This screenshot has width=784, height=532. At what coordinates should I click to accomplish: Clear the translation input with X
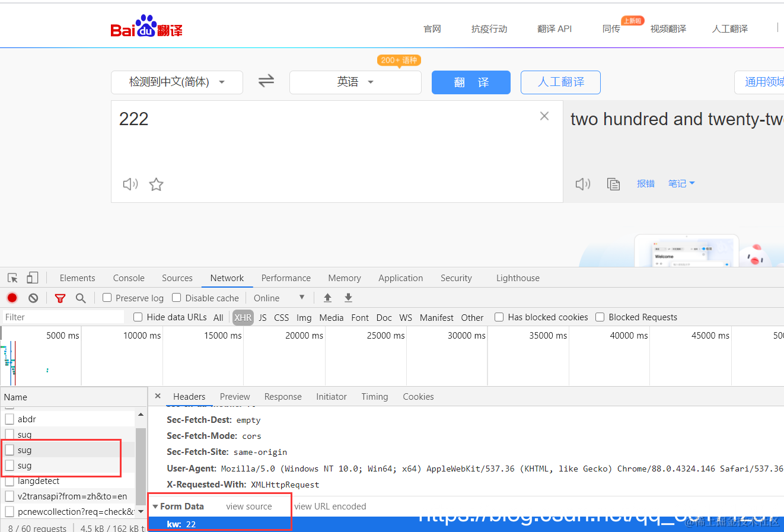544,116
